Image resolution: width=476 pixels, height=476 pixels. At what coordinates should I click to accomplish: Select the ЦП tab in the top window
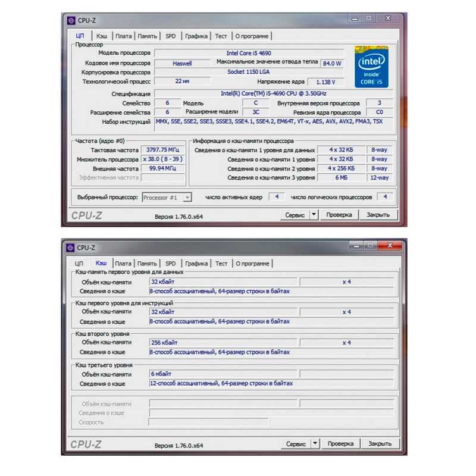tap(80, 36)
